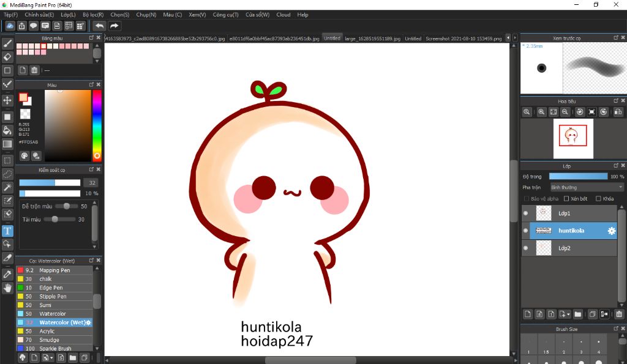Open the Chỉnh sửa(E) menu

(x=39, y=15)
